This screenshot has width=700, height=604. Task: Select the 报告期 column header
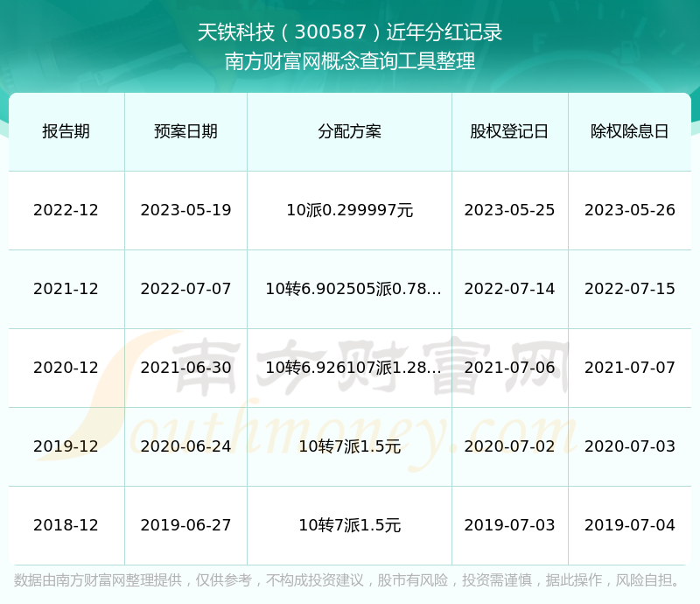pos(66,131)
